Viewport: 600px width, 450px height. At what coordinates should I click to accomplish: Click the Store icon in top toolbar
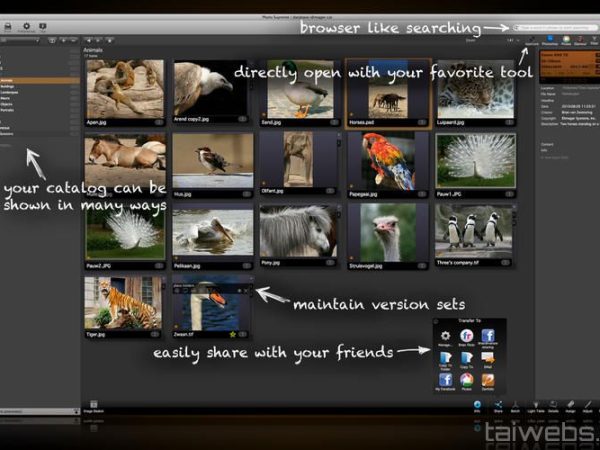8,26
